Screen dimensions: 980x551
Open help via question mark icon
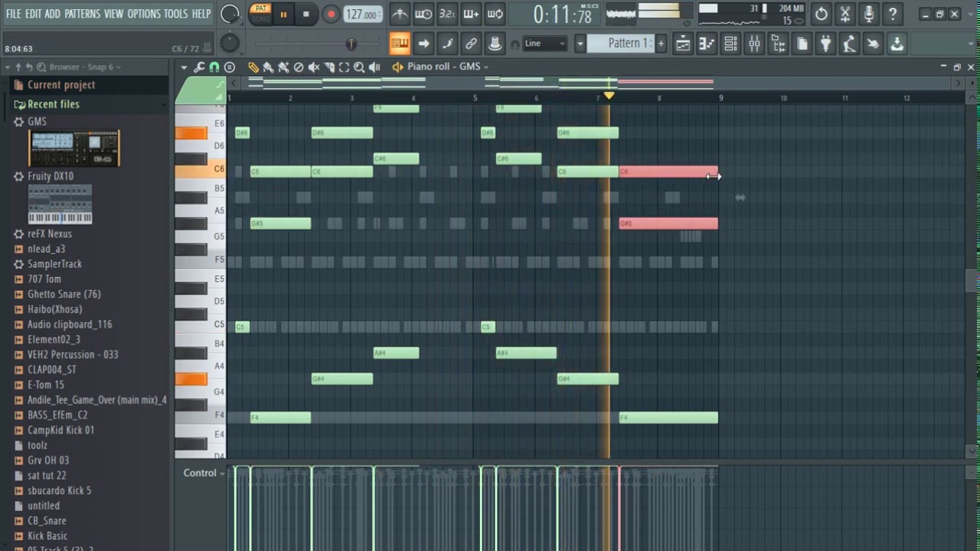click(892, 14)
